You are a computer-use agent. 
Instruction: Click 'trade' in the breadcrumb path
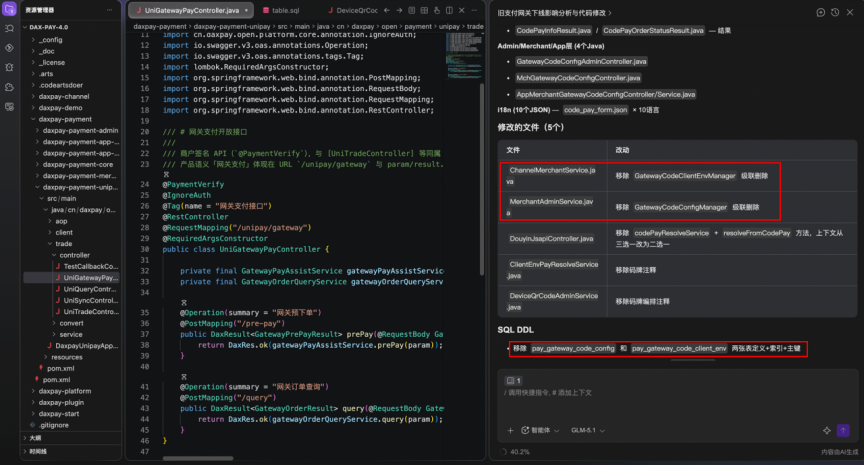tap(475, 26)
